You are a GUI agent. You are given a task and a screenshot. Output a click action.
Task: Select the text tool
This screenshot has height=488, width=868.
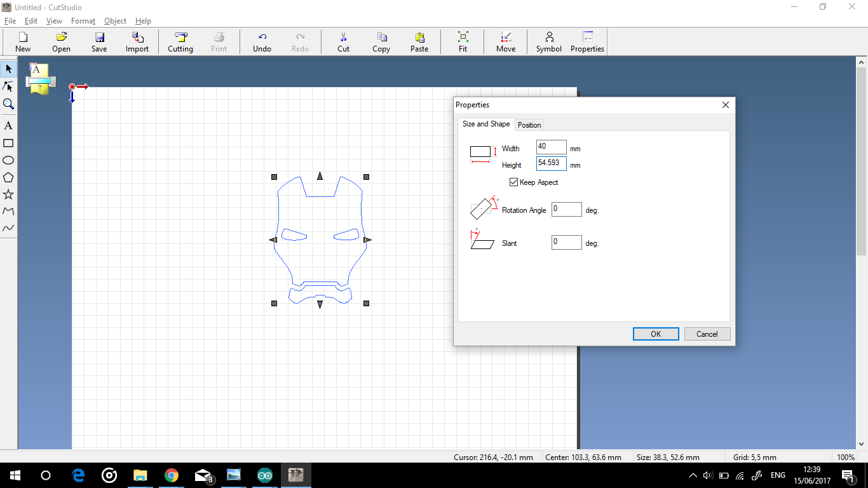8,126
